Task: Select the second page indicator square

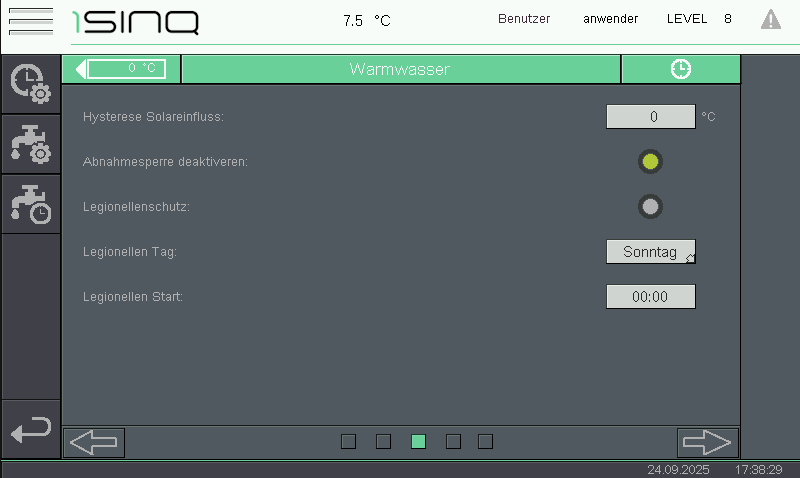Action: click(x=383, y=442)
